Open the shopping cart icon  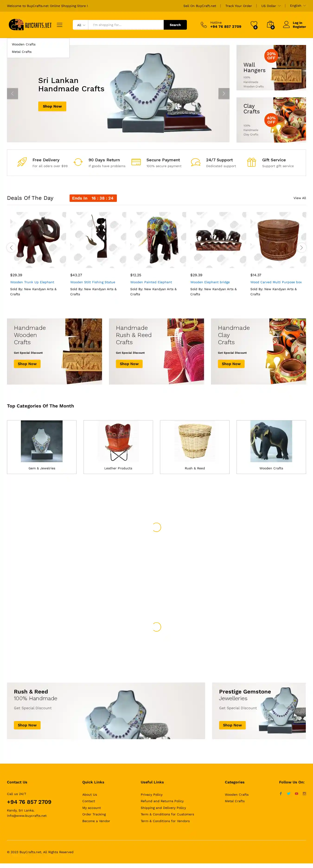tap(270, 25)
